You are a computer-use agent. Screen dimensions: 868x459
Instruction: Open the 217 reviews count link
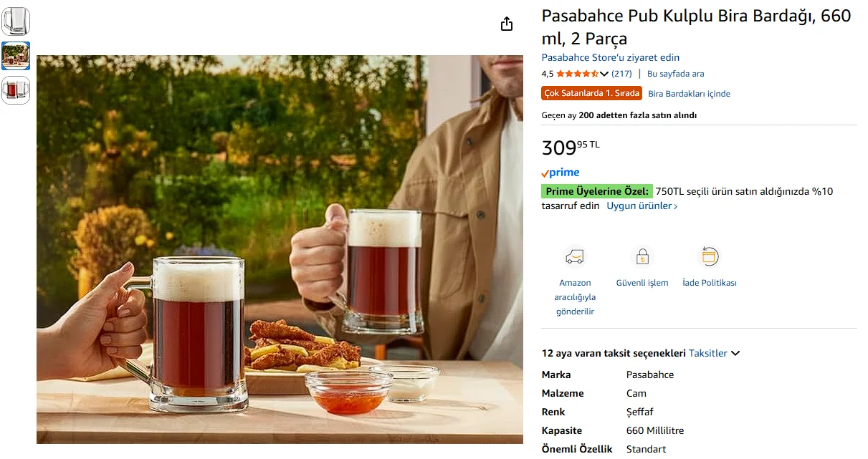621,74
